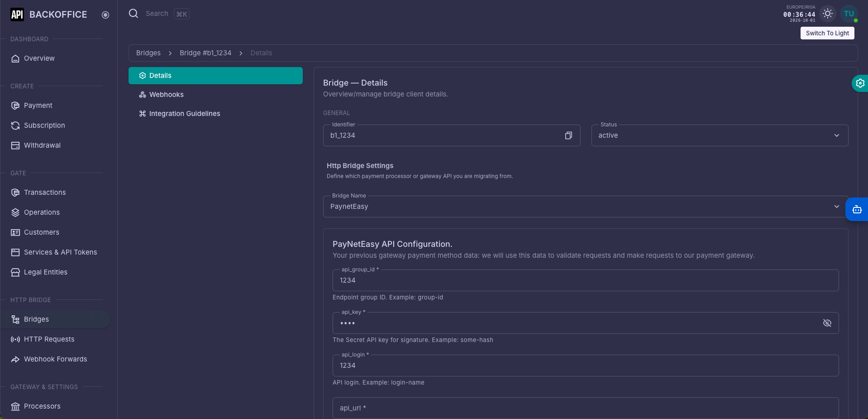Copy the b1_1234 identifier
Image resolution: width=868 pixels, height=419 pixels.
pyautogui.click(x=568, y=135)
